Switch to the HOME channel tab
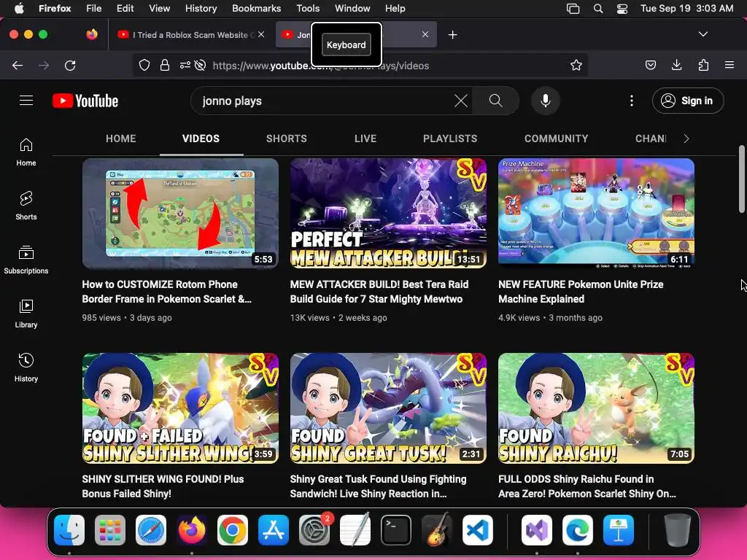The width and height of the screenshot is (747, 560). click(x=121, y=139)
